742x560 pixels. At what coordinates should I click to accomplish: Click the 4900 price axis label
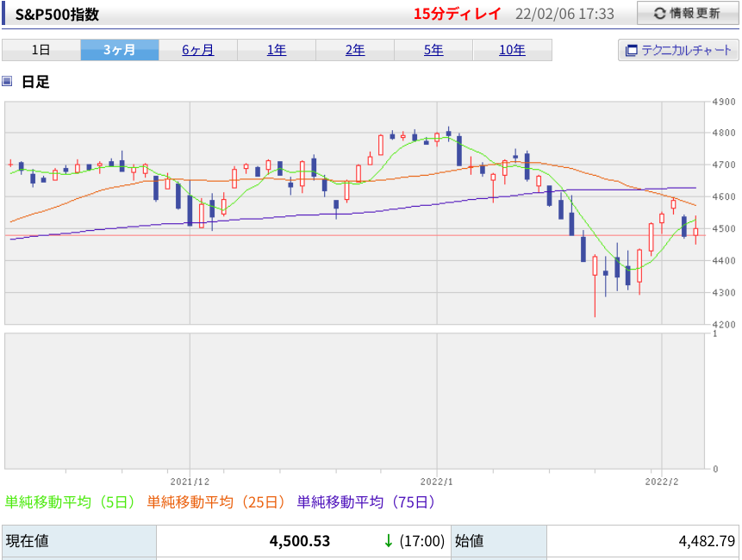pyautogui.click(x=724, y=102)
